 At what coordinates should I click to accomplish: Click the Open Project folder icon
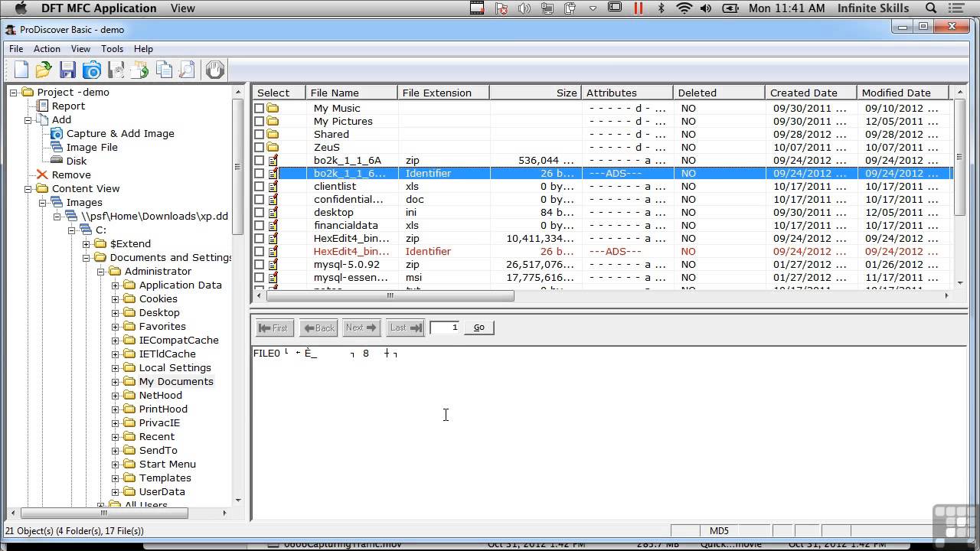tap(44, 70)
